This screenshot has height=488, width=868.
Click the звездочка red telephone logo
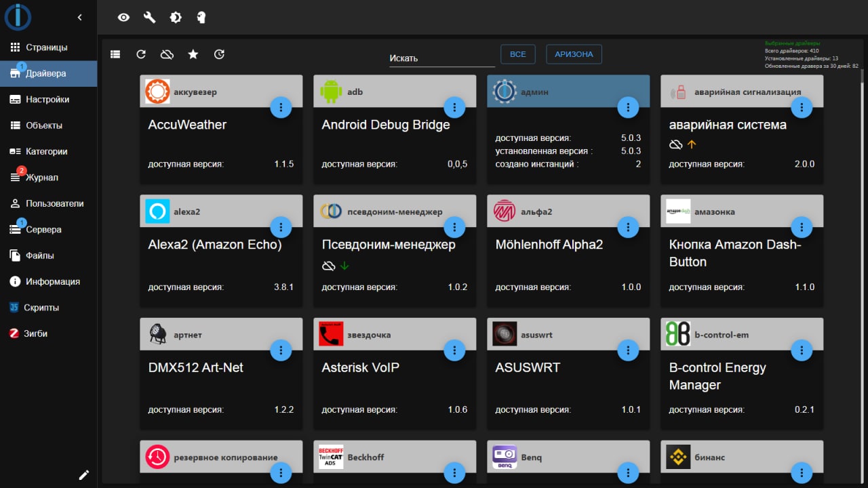tap(331, 334)
